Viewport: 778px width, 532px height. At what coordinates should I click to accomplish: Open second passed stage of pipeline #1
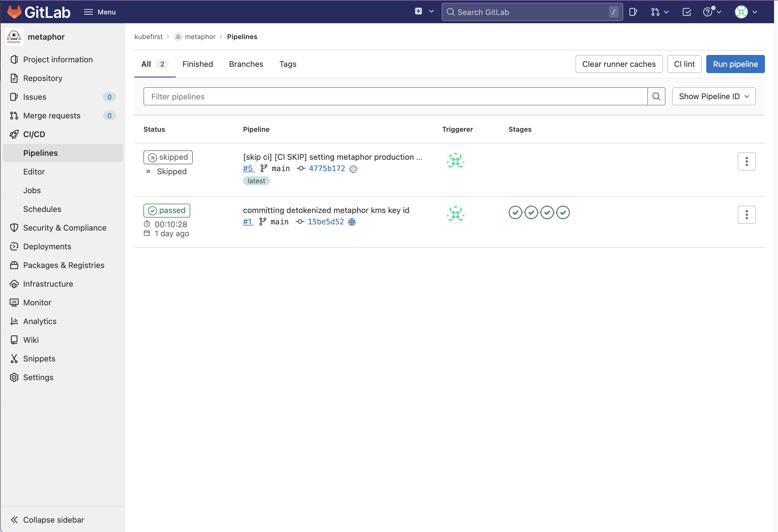point(531,213)
